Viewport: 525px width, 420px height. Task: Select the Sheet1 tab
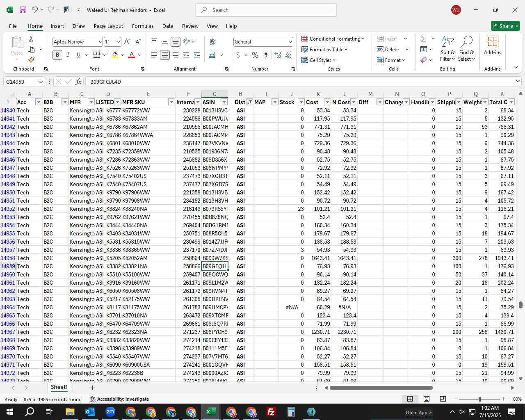59,387
